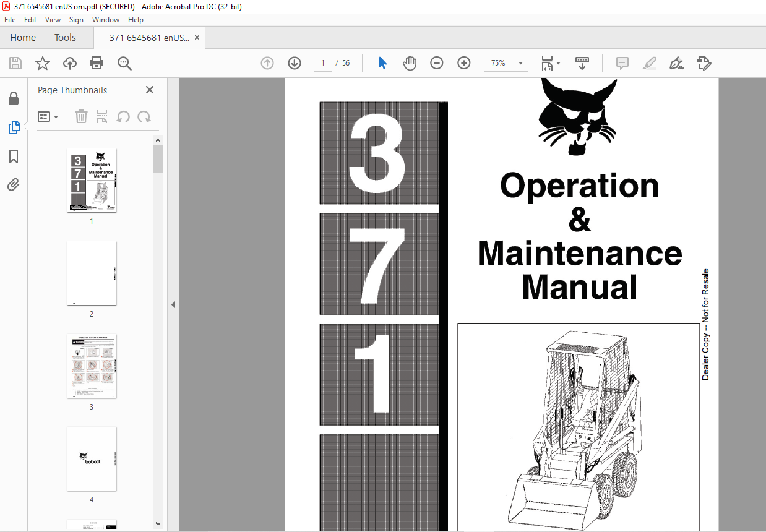Click 'Operation' heading in the document
766x532 pixels.
pyautogui.click(x=580, y=185)
